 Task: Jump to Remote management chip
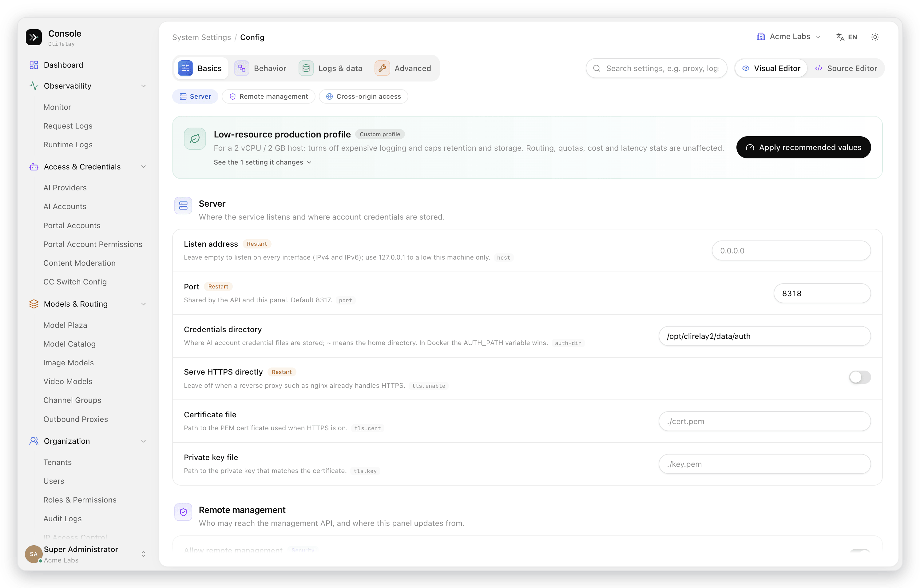point(268,96)
